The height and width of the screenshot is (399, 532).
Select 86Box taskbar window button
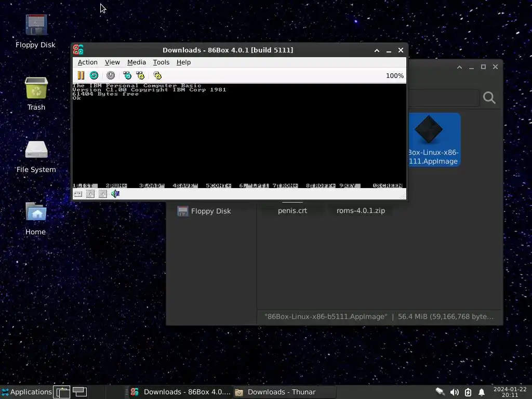[x=180, y=392]
